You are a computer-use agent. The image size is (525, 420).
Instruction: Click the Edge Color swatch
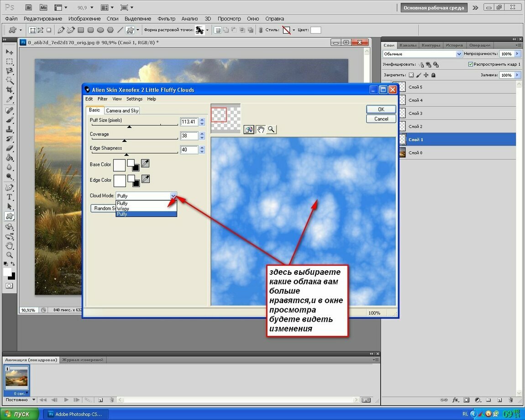[120, 180]
